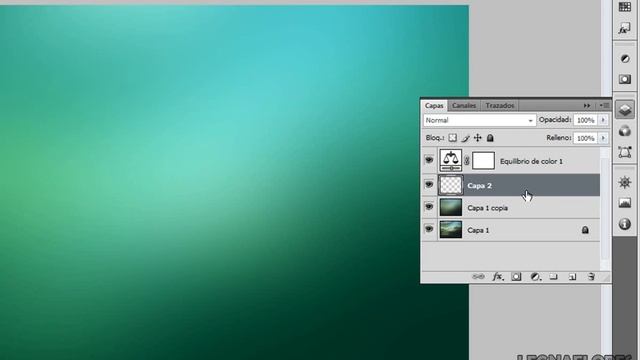Click the mask link chain on Equilibrio de color 1
This screenshot has width=640, height=360.
click(x=467, y=161)
